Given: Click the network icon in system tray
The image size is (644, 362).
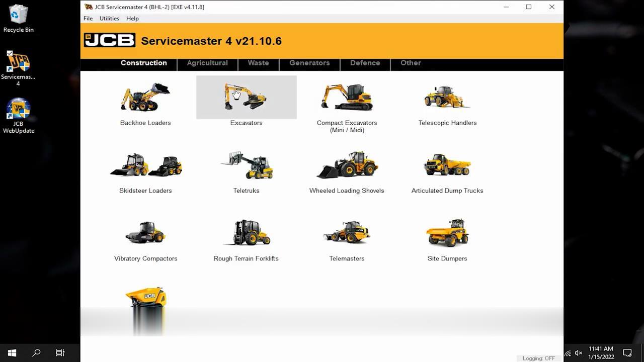Looking at the screenshot, I should click(568, 353).
